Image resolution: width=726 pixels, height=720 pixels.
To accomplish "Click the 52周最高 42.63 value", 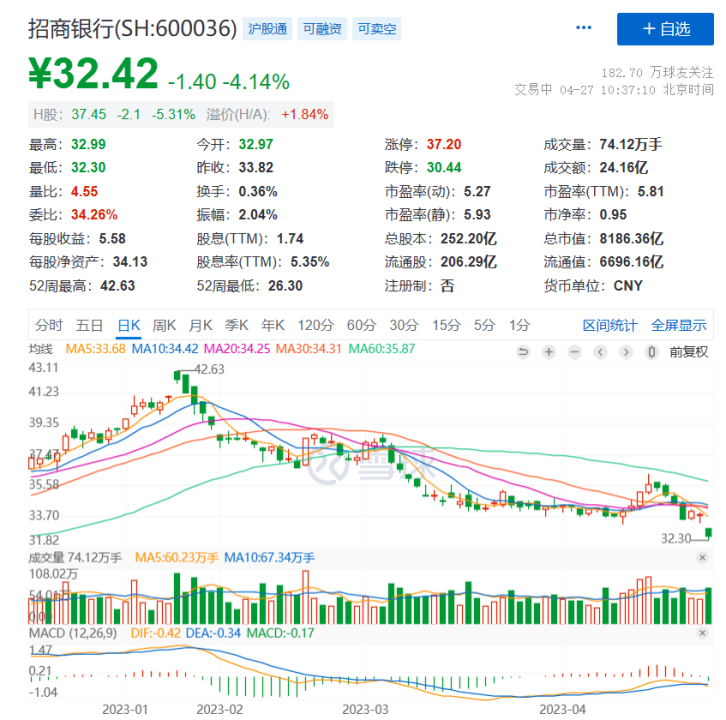I will click(x=118, y=286).
